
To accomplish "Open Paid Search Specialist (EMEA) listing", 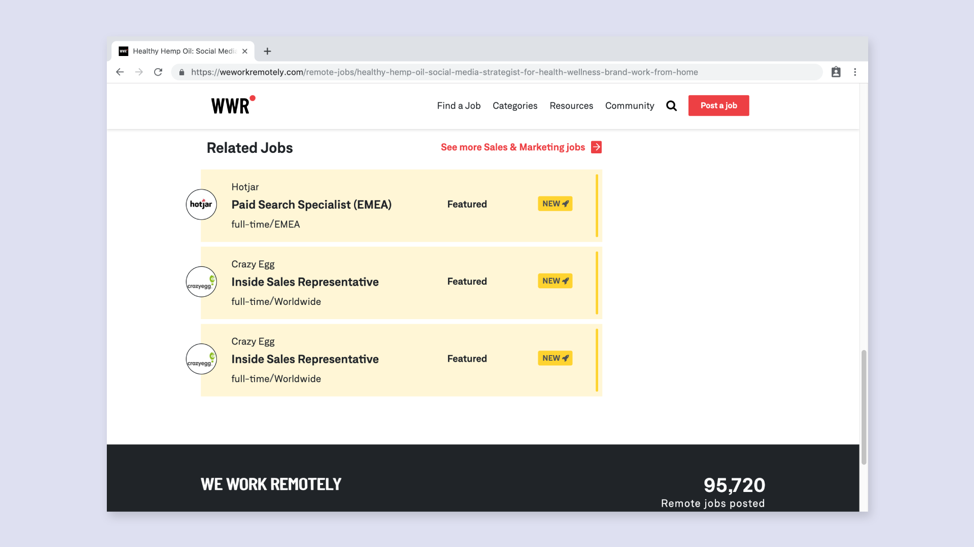I will pyautogui.click(x=311, y=205).
